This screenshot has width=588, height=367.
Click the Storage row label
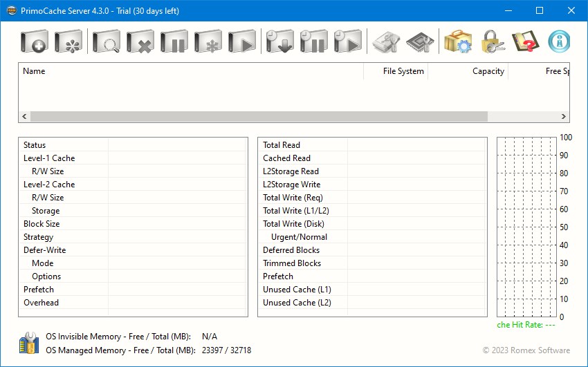[46, 211]
